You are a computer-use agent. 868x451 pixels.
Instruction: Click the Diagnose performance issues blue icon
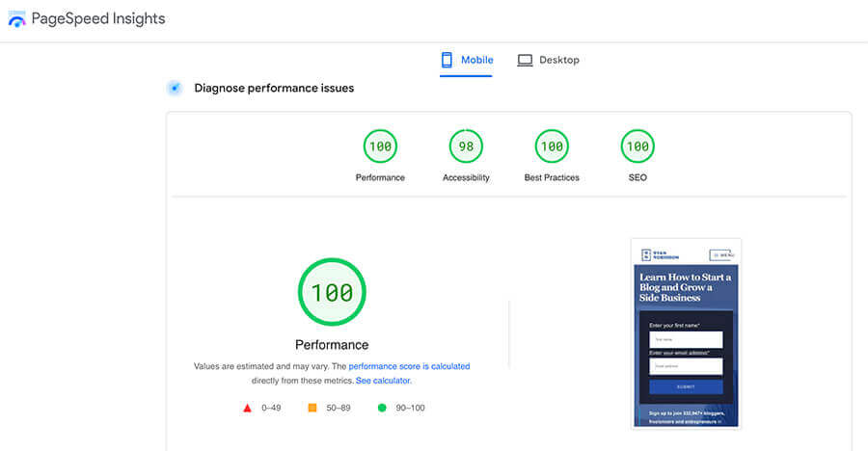(175, 88)
